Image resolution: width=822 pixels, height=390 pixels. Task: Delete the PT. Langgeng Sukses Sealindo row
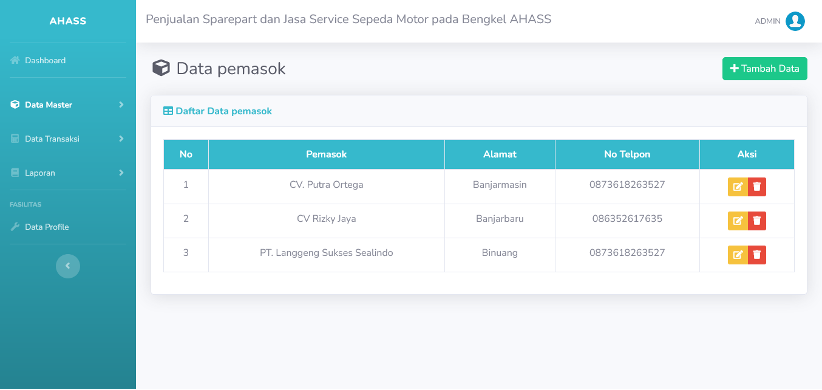757,255
